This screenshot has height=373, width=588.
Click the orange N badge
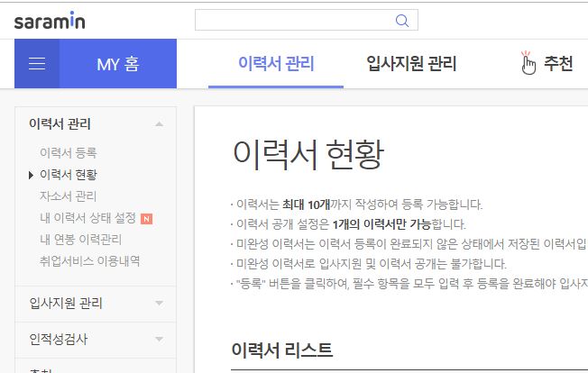(x=146, y=219)
